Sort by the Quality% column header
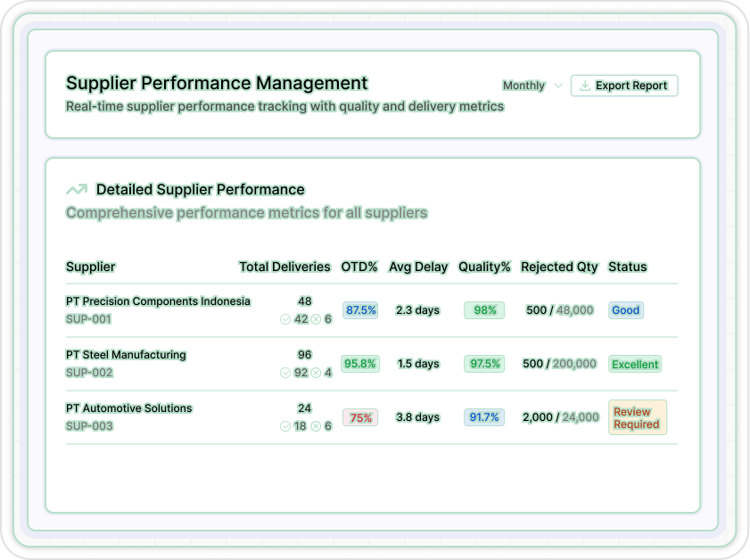750x560 pixels. 484,267
